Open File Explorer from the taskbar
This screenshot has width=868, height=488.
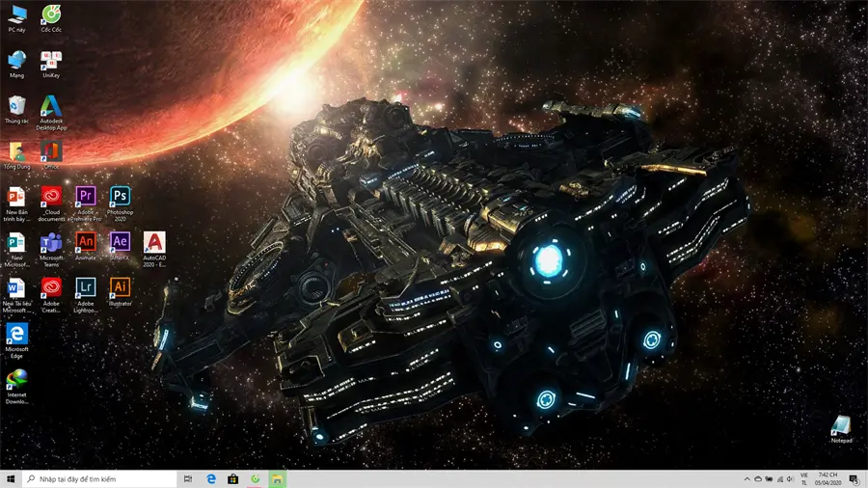click(x=278, y=479)
